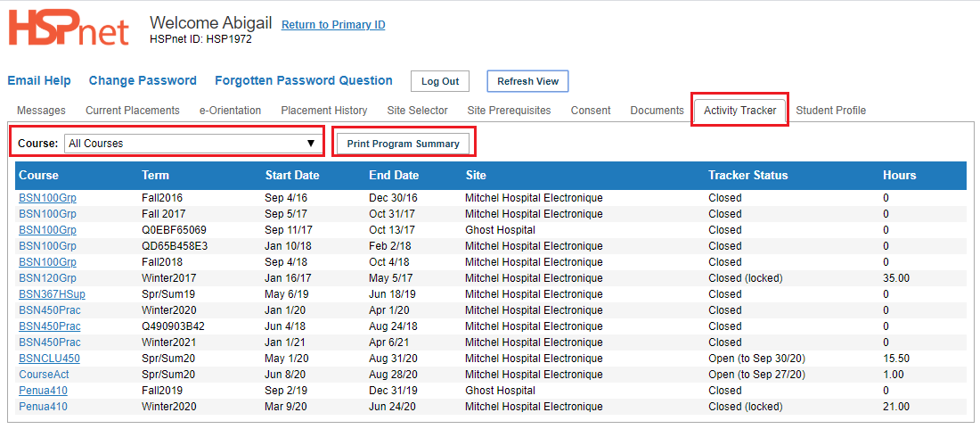Switch to the Consent tab

coord(591,111)
